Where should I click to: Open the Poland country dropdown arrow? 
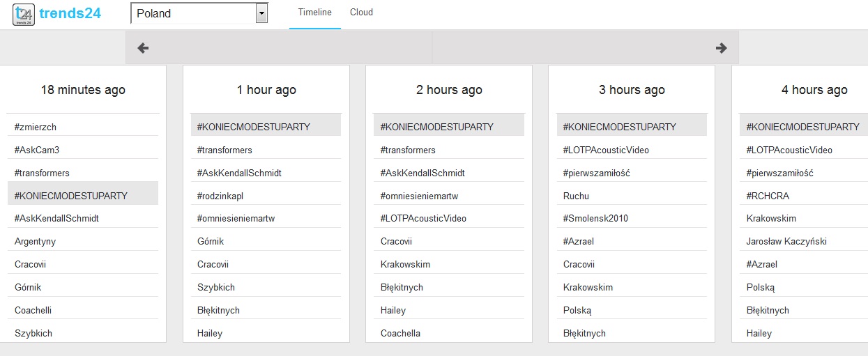click(x=261, y=13)
